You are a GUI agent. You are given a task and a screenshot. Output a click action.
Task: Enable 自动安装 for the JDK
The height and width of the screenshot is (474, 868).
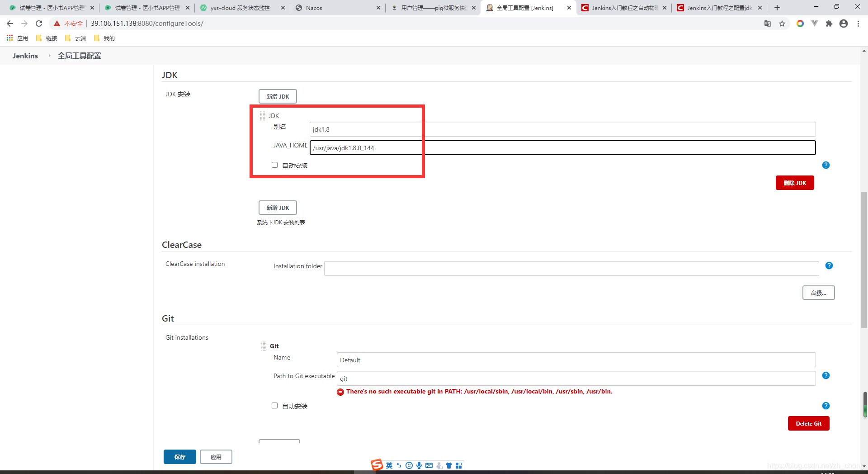(274, 165)
